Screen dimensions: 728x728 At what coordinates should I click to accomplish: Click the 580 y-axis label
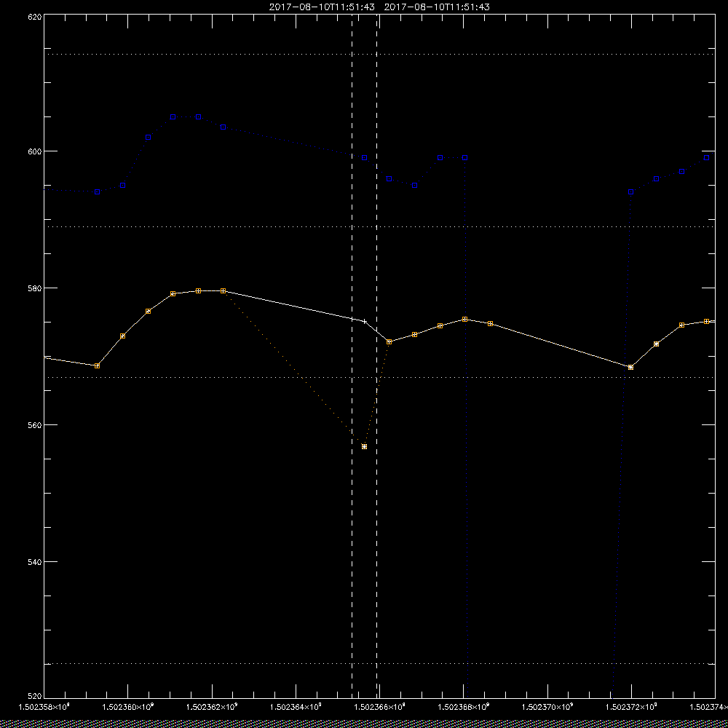click(x=35, y=288)
